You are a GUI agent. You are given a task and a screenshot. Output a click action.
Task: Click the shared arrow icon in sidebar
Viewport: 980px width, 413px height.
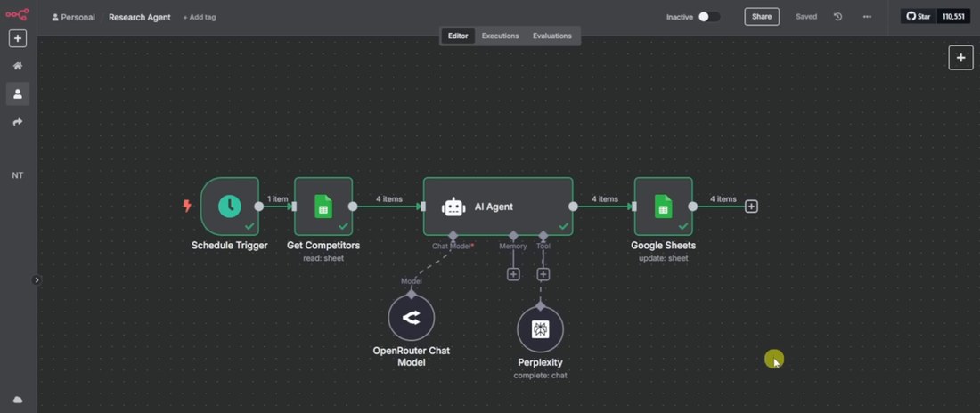[18, 122]
